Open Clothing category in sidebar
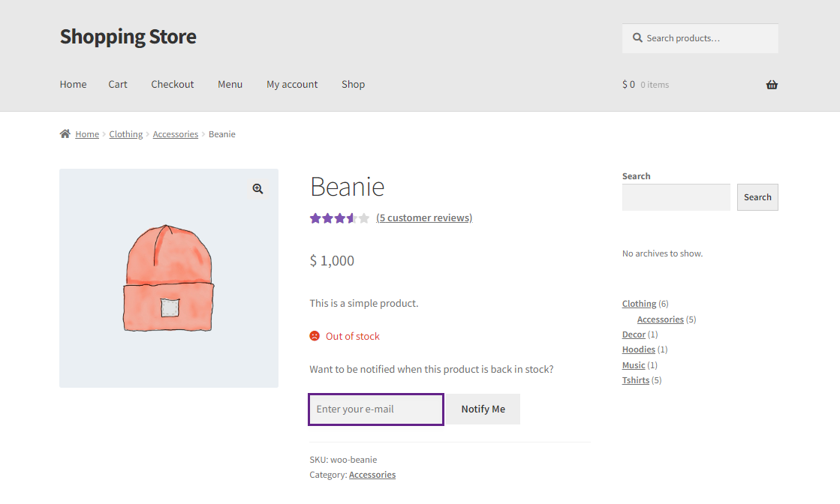840x504 pixels. pos(639,304)
